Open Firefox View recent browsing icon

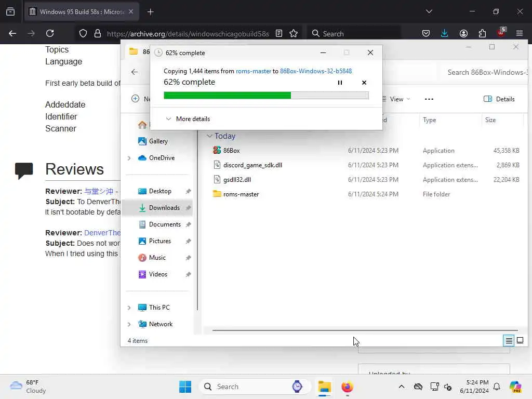10,11
